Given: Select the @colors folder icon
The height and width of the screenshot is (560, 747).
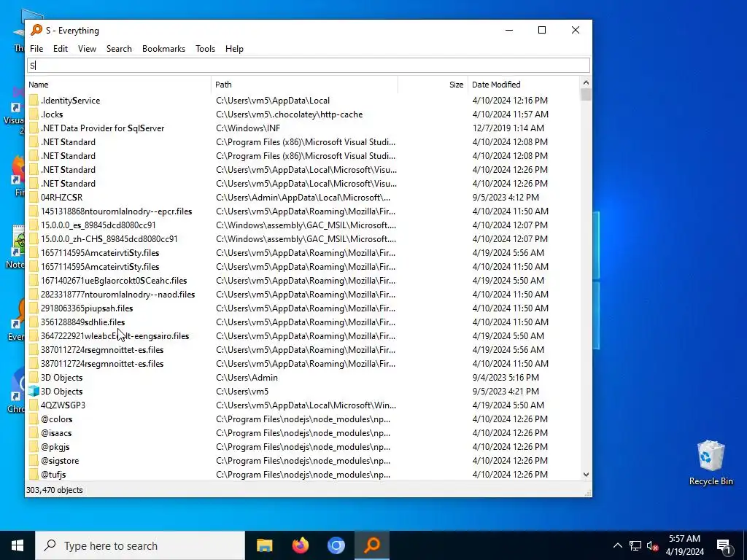Looking at the screenshot, I should [34, 419].
